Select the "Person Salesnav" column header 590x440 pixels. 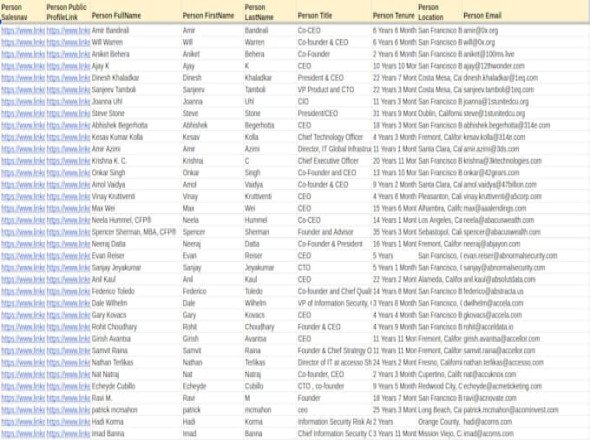[x=15, y=12]
